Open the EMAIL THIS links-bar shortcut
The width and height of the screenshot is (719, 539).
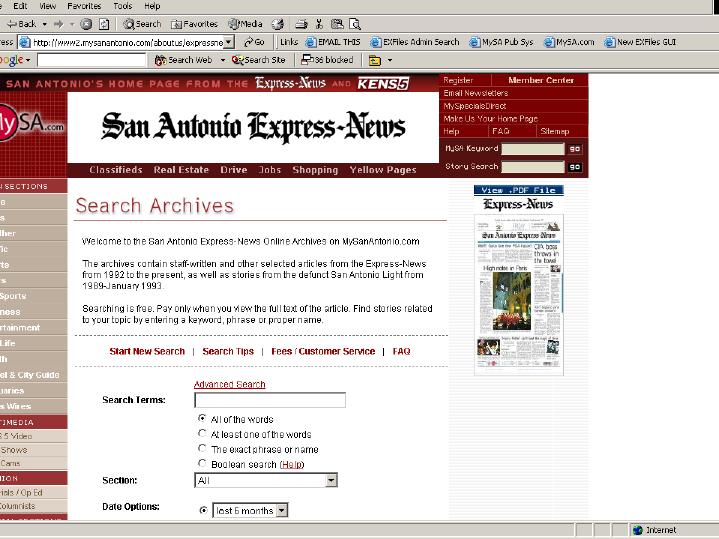point(333,42)
